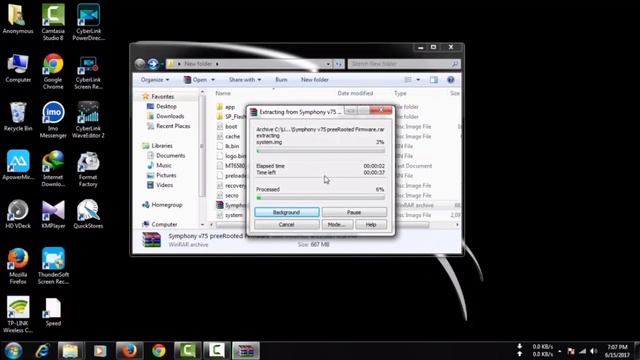Select Favorites in navigation pane
The image size is (640, 360).
pos(162,97)
